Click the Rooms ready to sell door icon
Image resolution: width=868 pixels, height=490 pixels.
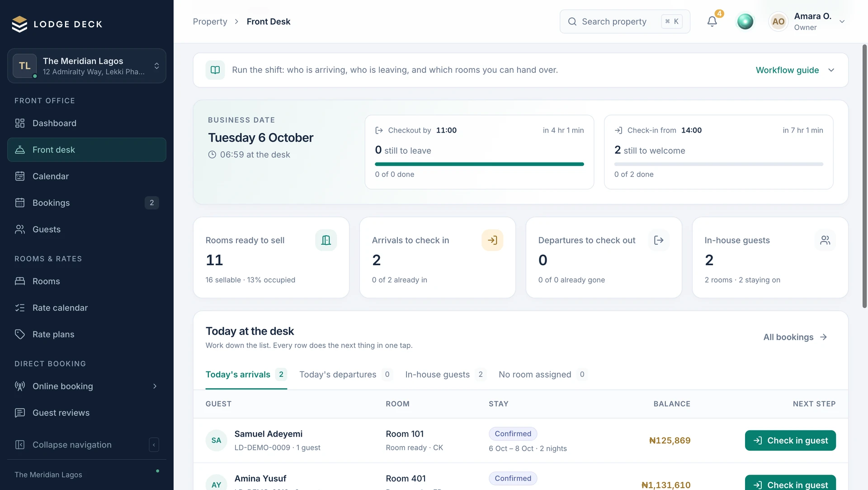pyautogui.click(x=326, y=240)
